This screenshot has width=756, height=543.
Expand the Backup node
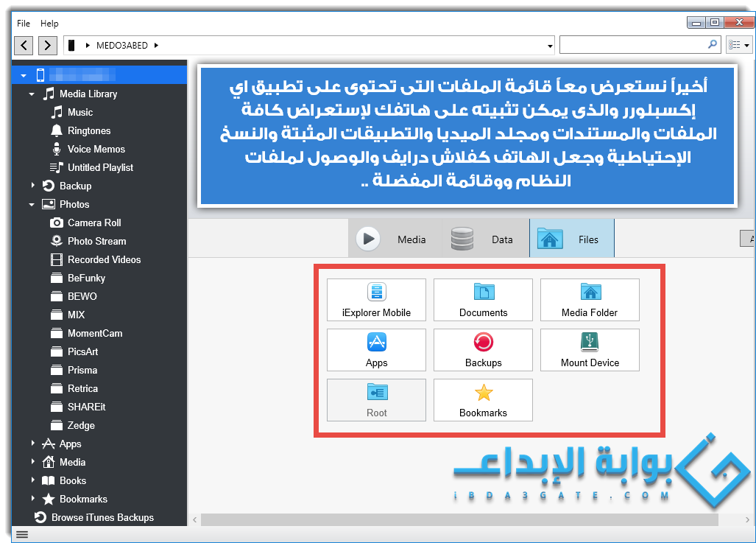(32, 186)
